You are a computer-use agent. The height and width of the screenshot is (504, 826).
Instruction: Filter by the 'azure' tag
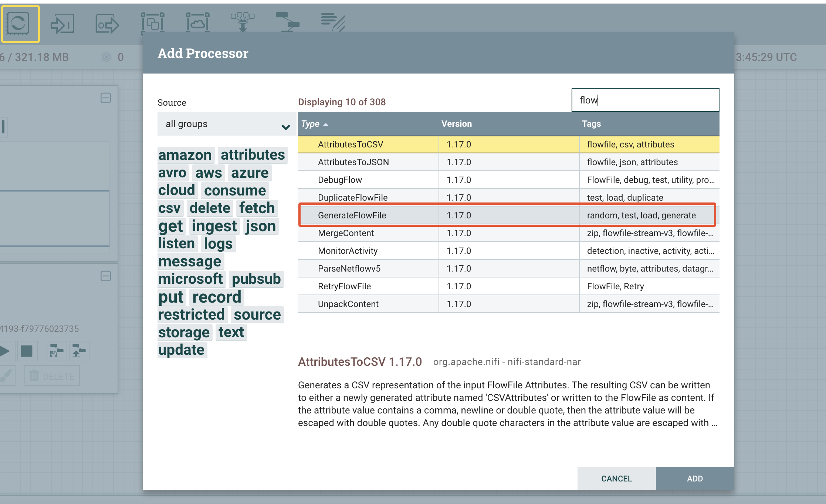click(250, 173)
